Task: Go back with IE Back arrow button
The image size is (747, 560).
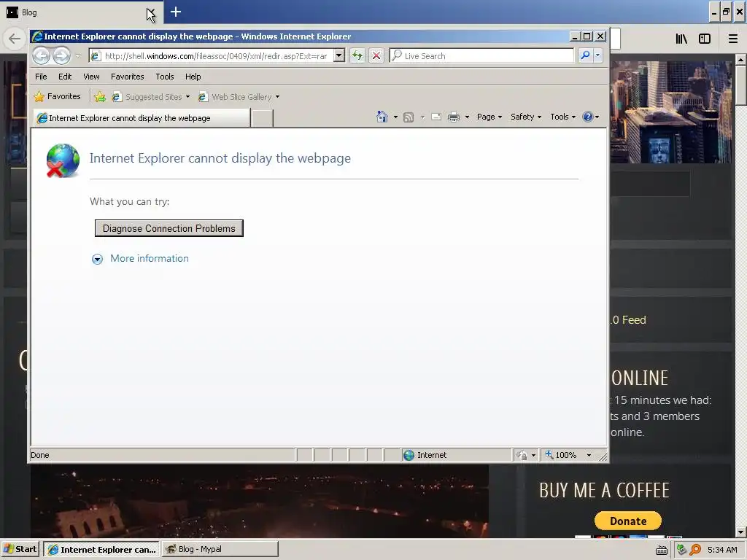Action: 42,55
